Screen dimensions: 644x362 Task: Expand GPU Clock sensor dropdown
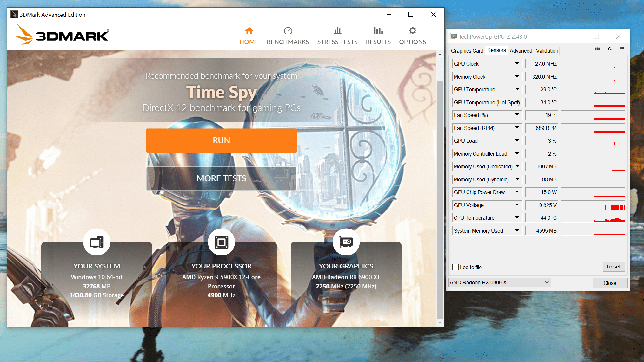(517, 64)
